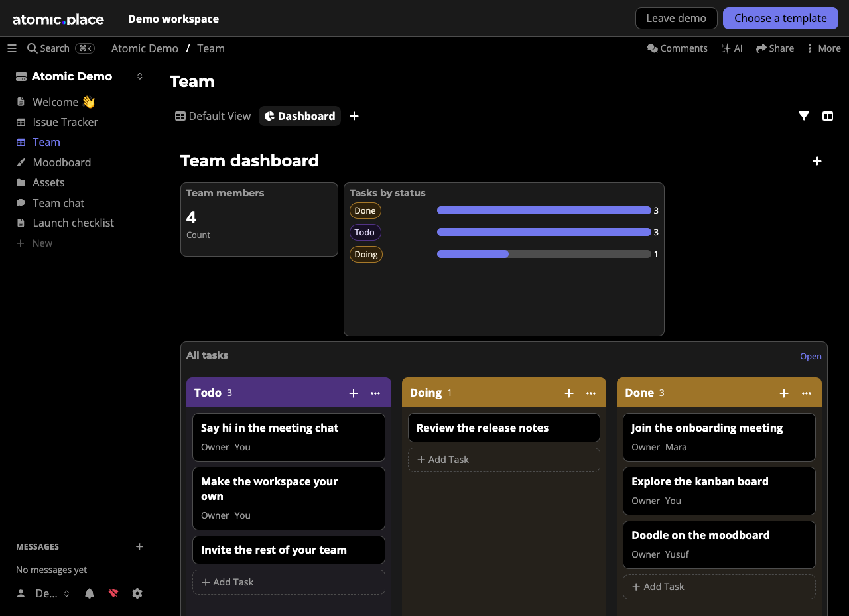Click the Done status tag

pos(365,210)
